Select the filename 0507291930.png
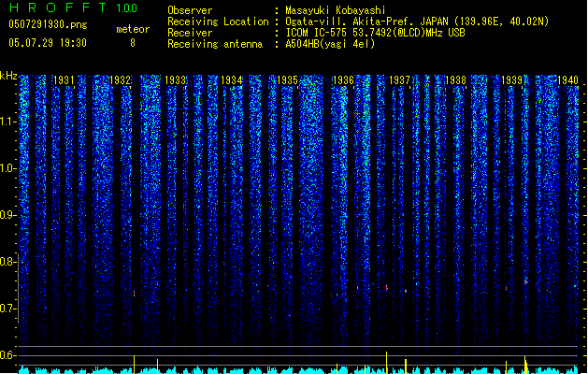This screenshot has width=588, height=374. pyautogui.click(x=48, y=24)
